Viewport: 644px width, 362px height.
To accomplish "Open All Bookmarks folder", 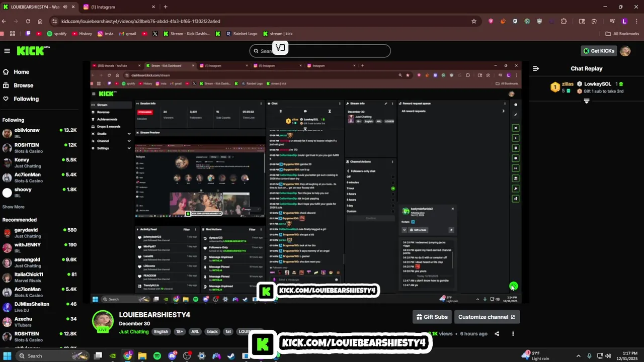I will [x=622, y=34].
